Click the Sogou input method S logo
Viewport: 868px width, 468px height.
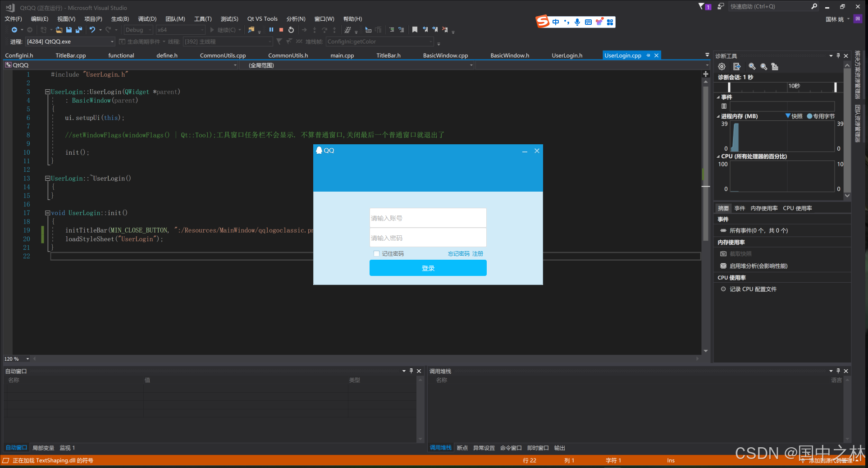[543, 21]
